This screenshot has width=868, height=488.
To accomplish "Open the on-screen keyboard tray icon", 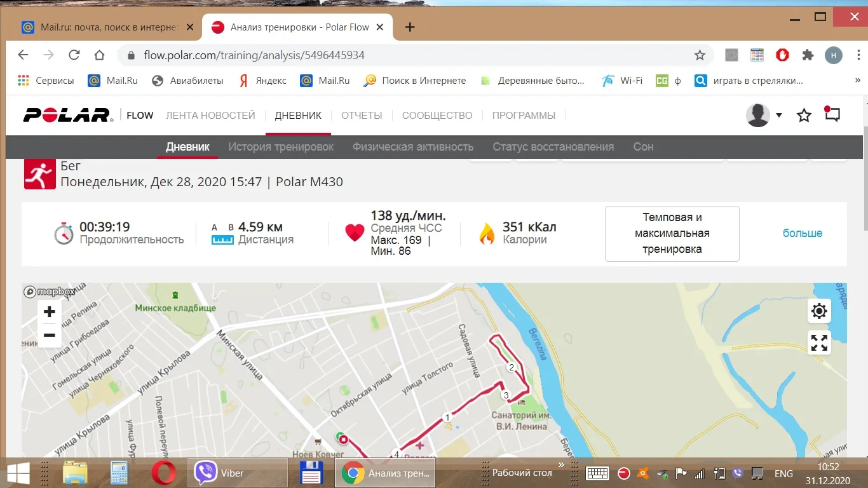I will tap(598, 473).
